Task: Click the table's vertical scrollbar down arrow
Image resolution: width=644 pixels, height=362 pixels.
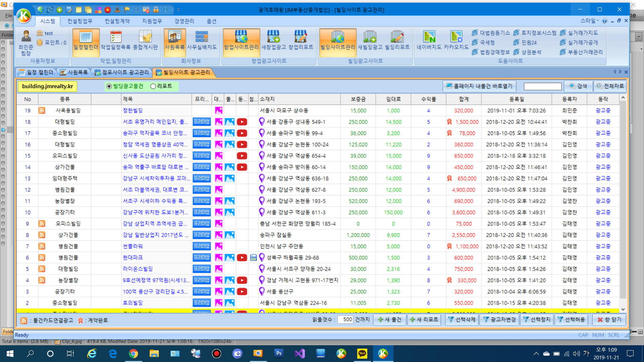Action: pos(623,309)
